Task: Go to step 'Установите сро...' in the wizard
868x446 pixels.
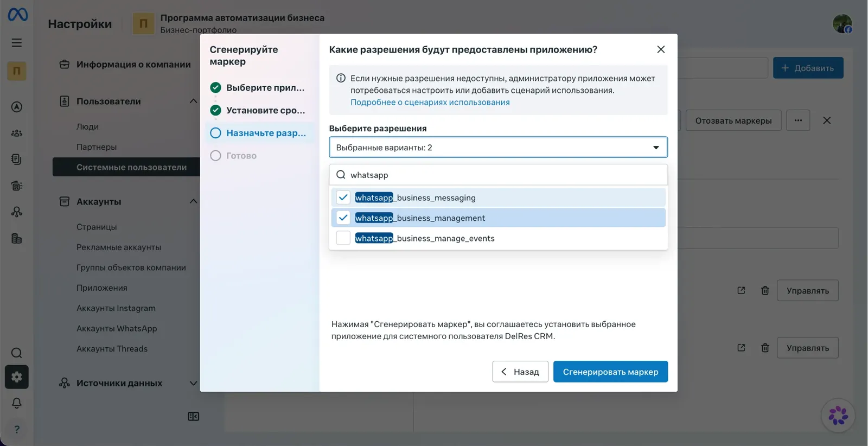Action: pyautogui.click(x=266, y=110)
